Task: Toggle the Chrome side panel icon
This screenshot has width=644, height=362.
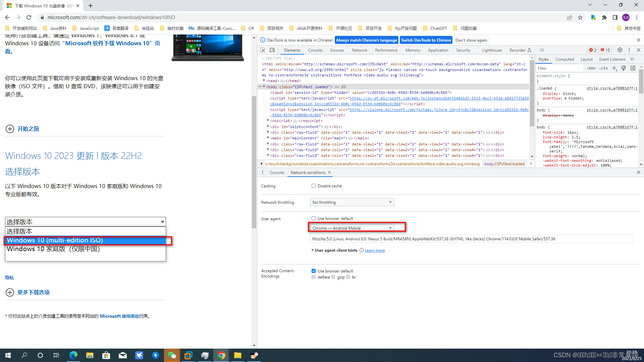Action: coord(615,17)
